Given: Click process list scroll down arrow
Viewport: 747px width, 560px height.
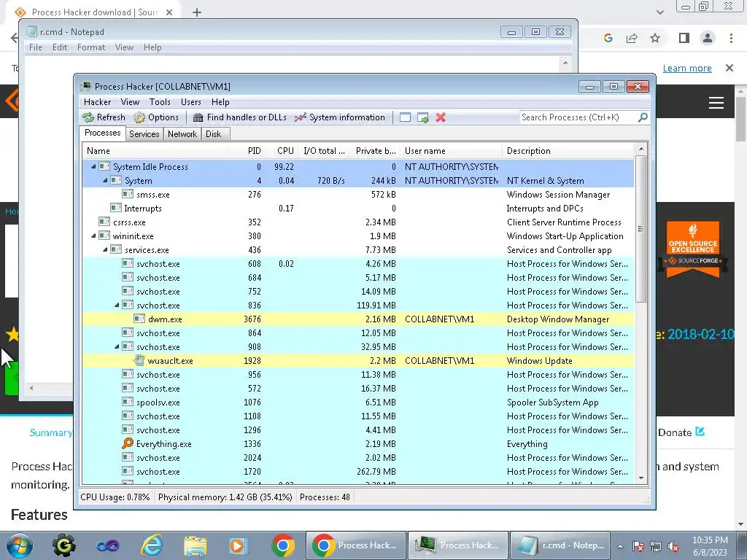Looking at the screenshot, I should 641,478.
